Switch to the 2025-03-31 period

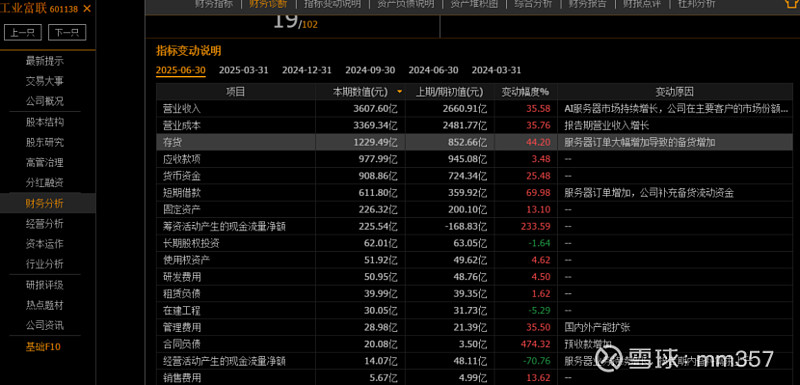coord(243,70)
